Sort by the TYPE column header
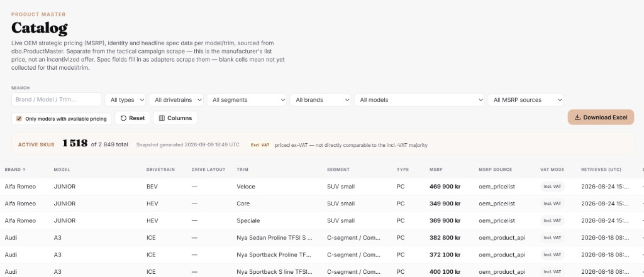 (x=402, y=170)
